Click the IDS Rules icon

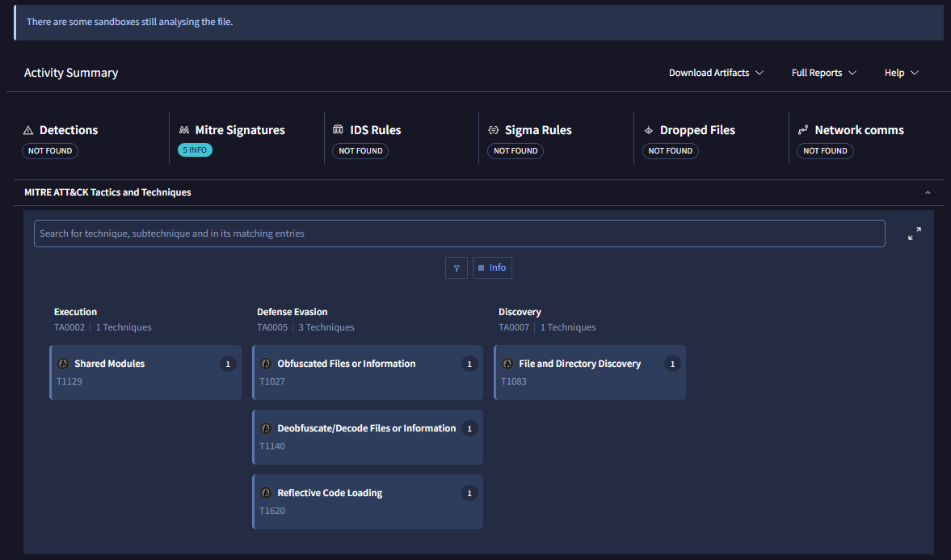pyautogui.click(x=339, y=130)
